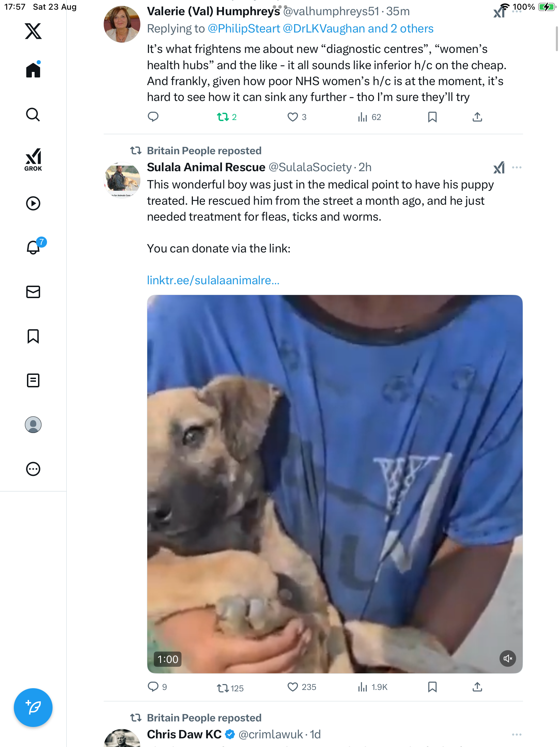Open the Video tab play icon
The height and width of the screenshot is (747, 560).
[x=33, y=203]
